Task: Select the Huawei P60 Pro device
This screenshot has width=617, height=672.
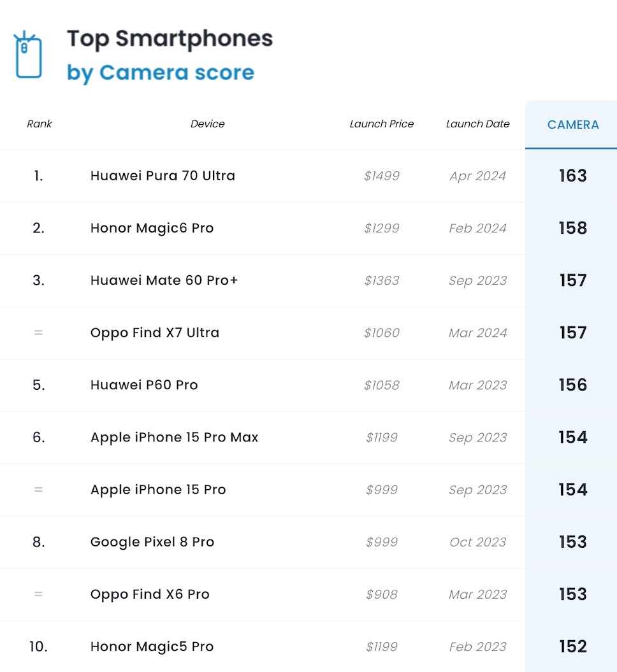Action: point(144,385)
